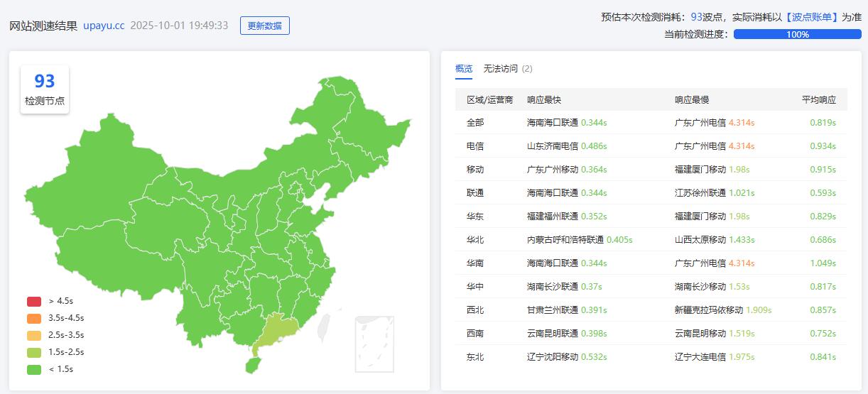Toggle the yellow 2.5s-3.5s legend swatch

[34, 335]
